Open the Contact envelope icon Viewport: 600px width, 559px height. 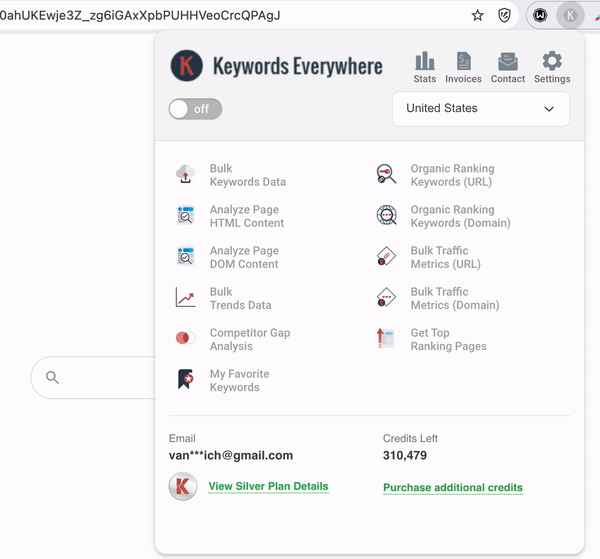point(508,61)
